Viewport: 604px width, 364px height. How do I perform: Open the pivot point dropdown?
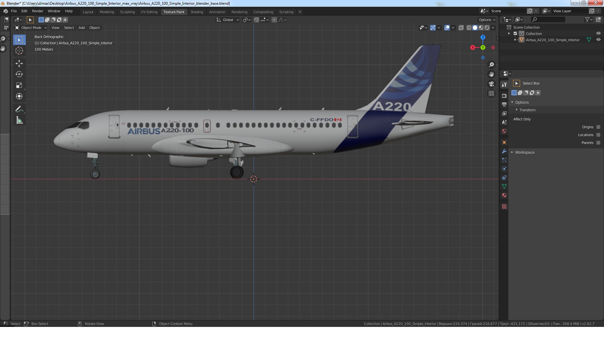pyautogui.click(x=247, y=20)
